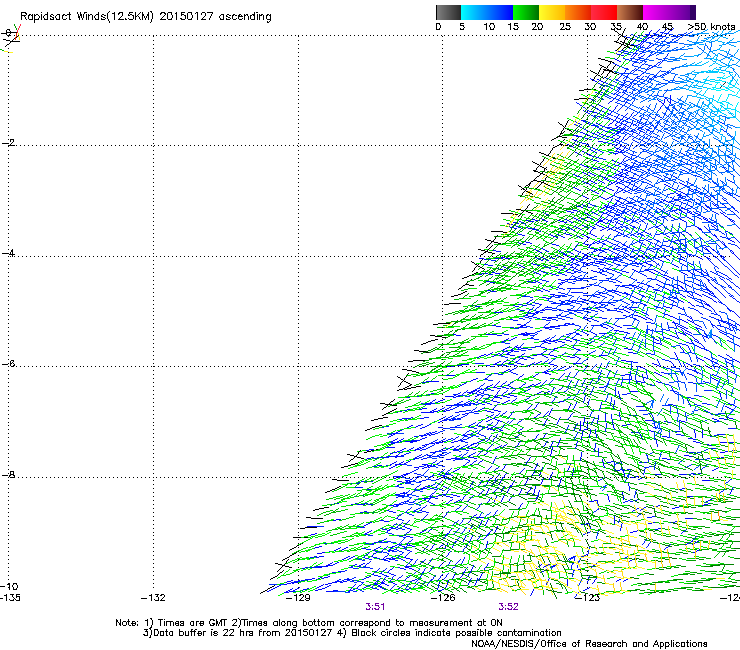The height and width of the screenshot is (650, 740).
Task: Click the legend tick label '25'
Action: click(x=565, y=27)
